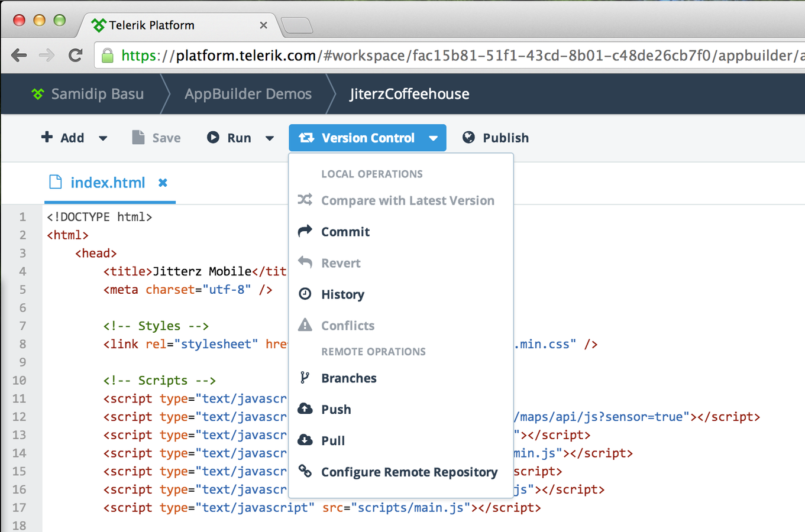Click the "<!-- Scripts -->" comment
Viewport: 805px width, 532px height.
[x=160, y=380]
